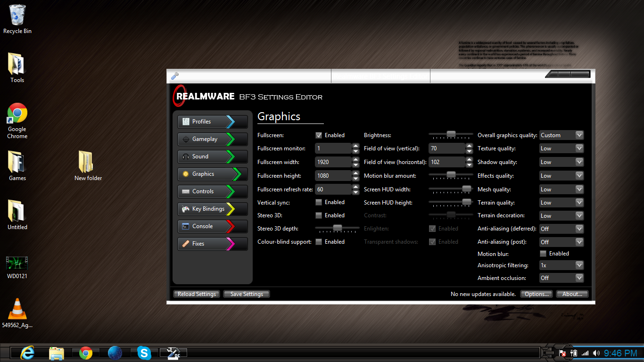Image resolution: width=644 pixels, height=362 pixels.
Task: Switch to the Controls section
Action: tap(213, 191)
